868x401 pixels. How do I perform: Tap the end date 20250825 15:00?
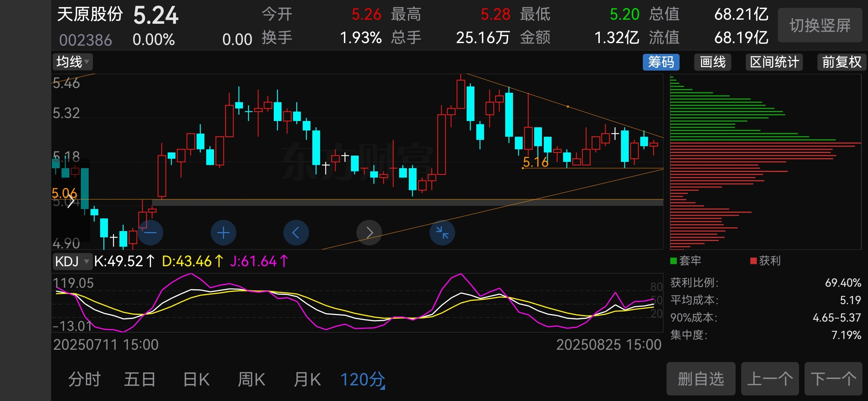(x=609, y=345)
